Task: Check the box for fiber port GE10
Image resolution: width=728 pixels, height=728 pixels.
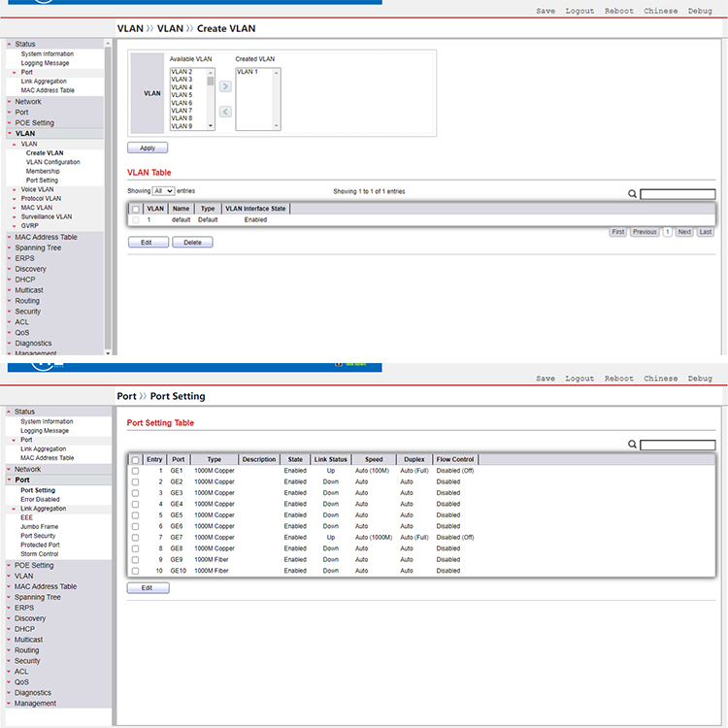Action: [136, 571]
